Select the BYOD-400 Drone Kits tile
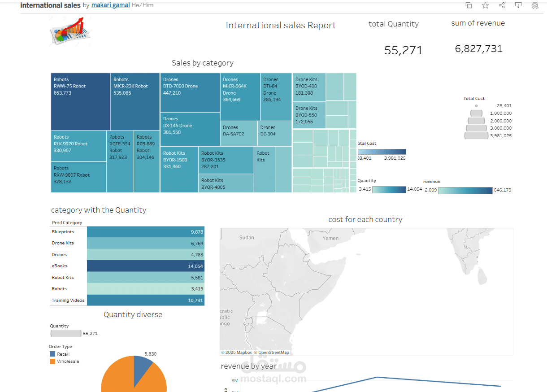The height and width of the screenshot is (392, 547). click(309, 87)
